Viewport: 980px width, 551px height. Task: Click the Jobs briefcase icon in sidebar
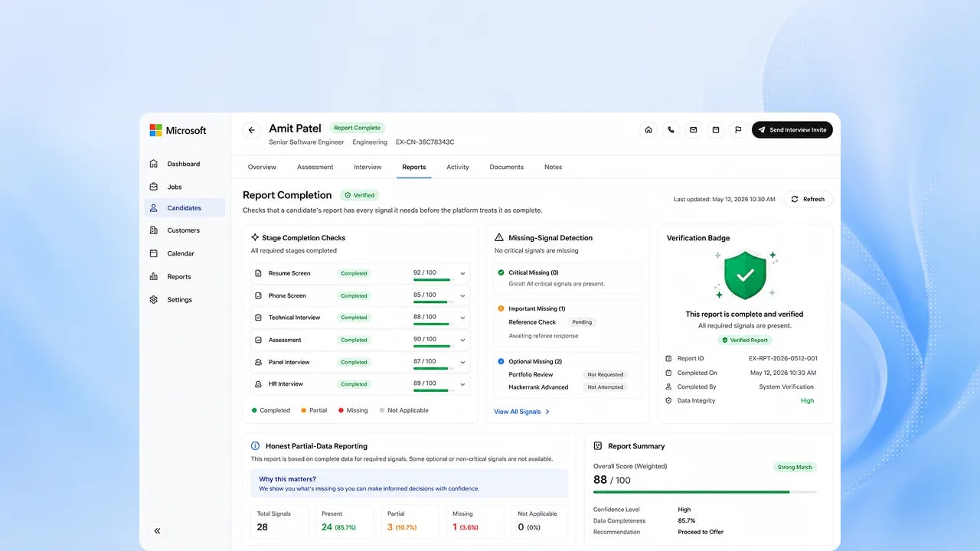click(154, 187)
